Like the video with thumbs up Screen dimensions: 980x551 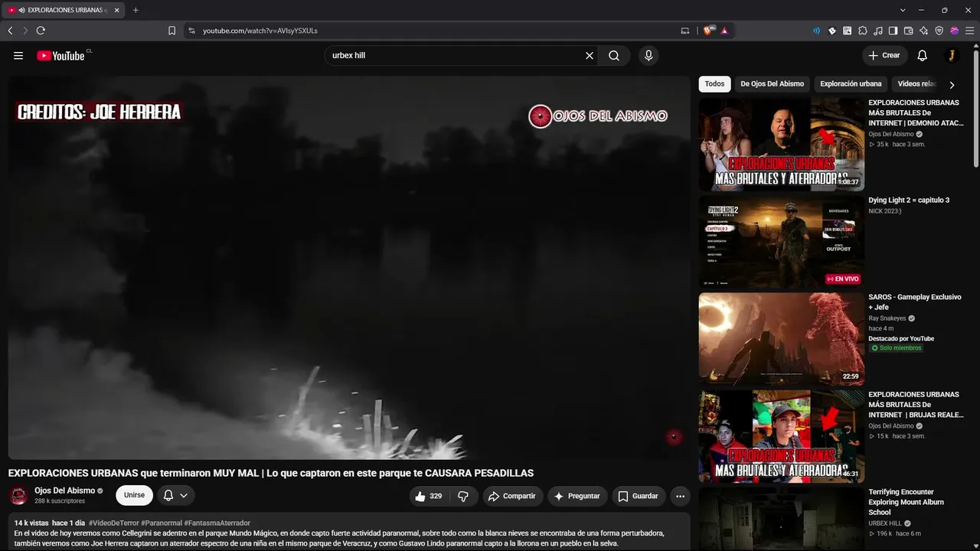pyautogui.click(x=429, y=496)
